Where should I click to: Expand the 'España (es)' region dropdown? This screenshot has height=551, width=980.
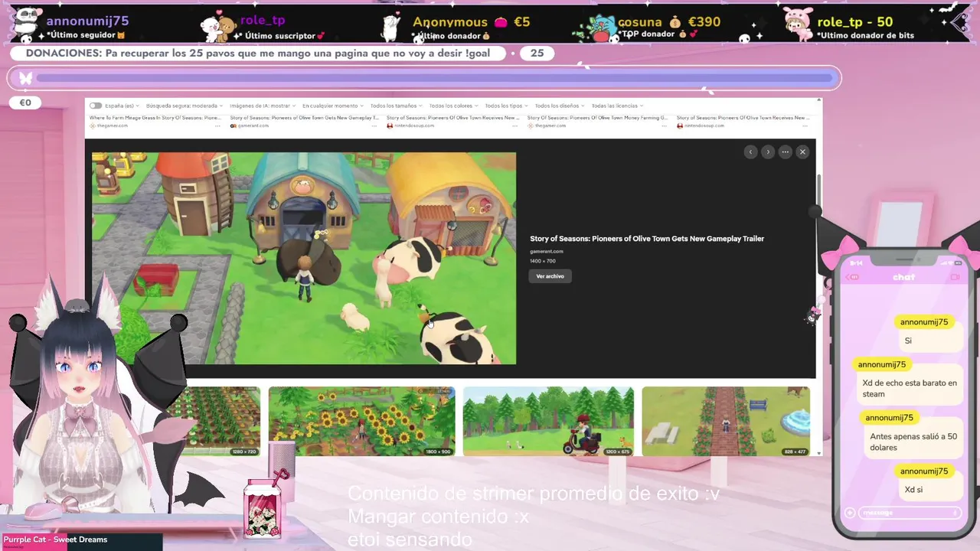click(121, 106)
